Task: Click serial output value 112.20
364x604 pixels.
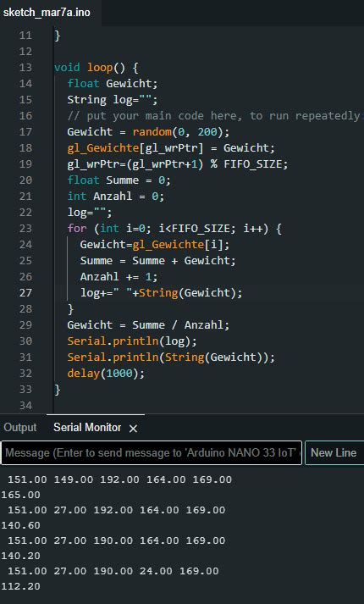Action: pyautogui.click(x=21, y=586)
